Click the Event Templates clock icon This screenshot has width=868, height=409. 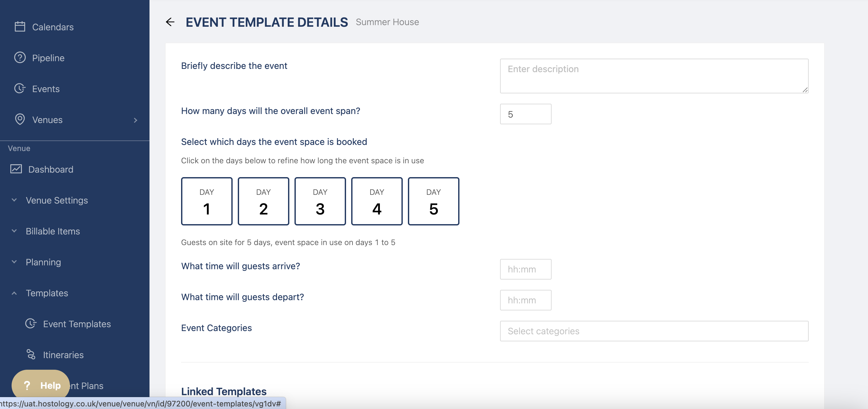click(x=31, y=323)
